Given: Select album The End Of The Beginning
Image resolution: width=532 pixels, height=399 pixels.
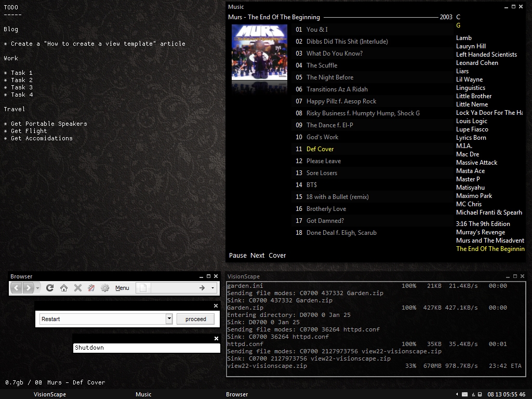Looking at the screenshot, I should pos(490,249).
